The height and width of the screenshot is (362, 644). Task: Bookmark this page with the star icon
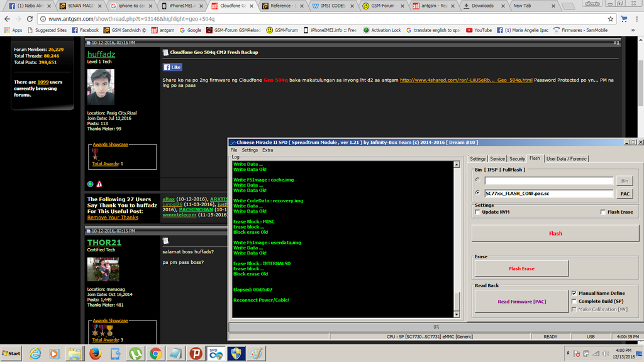click(x=610, y=19)
